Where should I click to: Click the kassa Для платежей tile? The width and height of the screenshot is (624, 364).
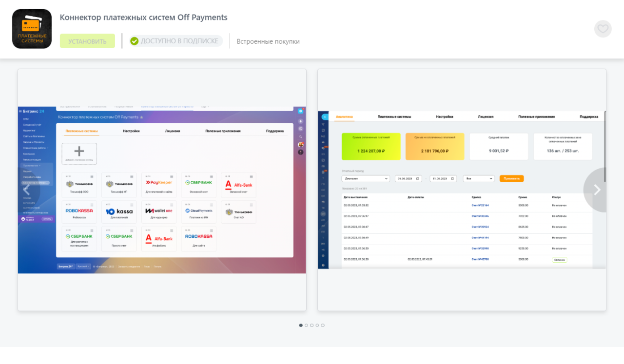119,212
